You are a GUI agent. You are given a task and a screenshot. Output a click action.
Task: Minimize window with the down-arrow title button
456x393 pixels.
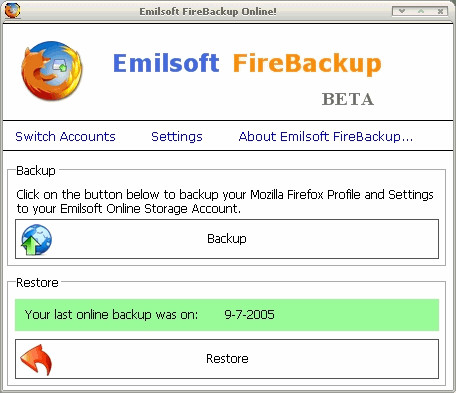[402, 11]
